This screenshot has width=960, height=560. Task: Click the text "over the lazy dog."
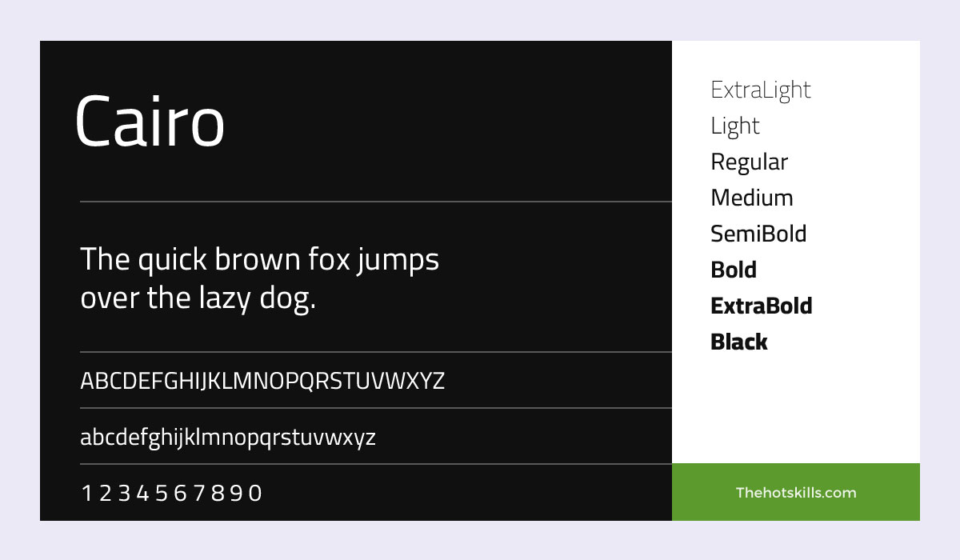(198, 299)
